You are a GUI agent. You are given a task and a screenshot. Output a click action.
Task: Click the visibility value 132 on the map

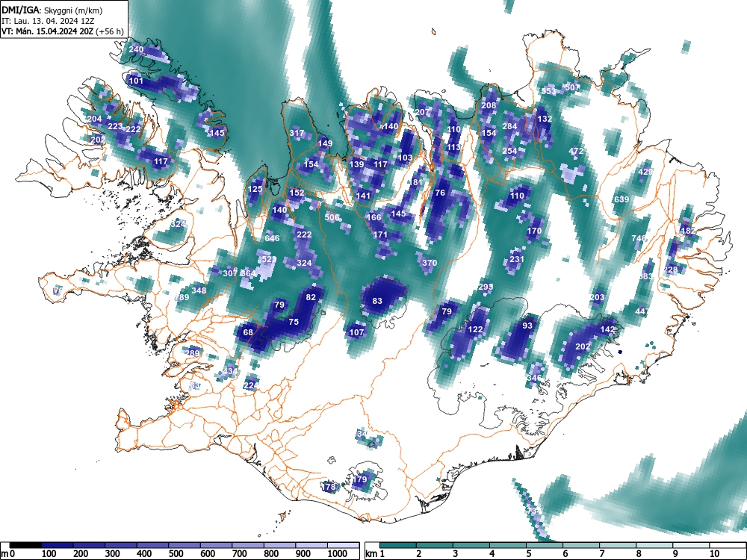pos(545,119)
